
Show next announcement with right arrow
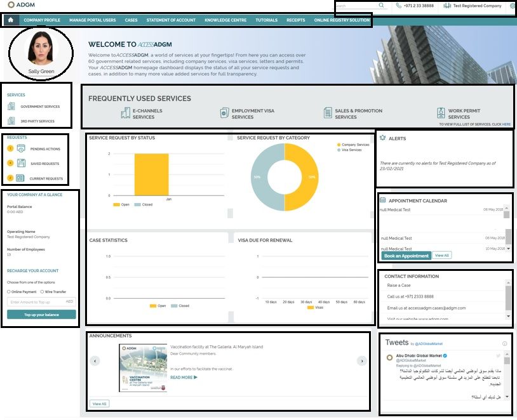click(x=362, y=361)
